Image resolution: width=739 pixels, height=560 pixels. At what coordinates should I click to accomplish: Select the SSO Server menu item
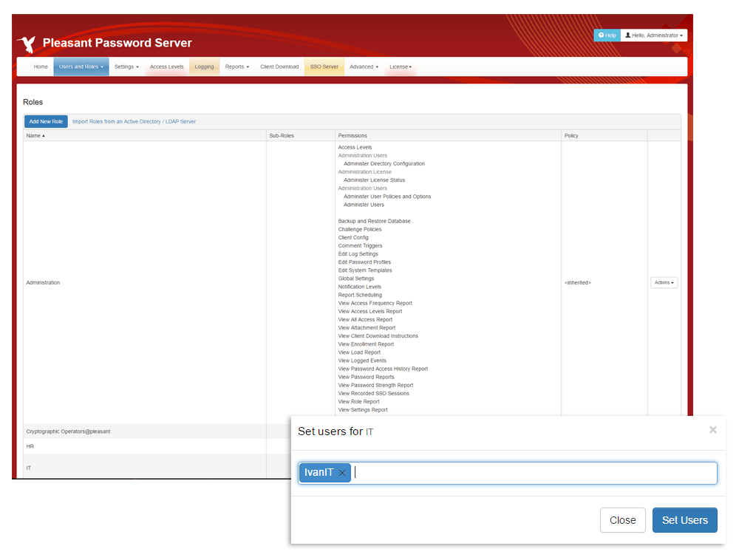[x=324, y=66]
